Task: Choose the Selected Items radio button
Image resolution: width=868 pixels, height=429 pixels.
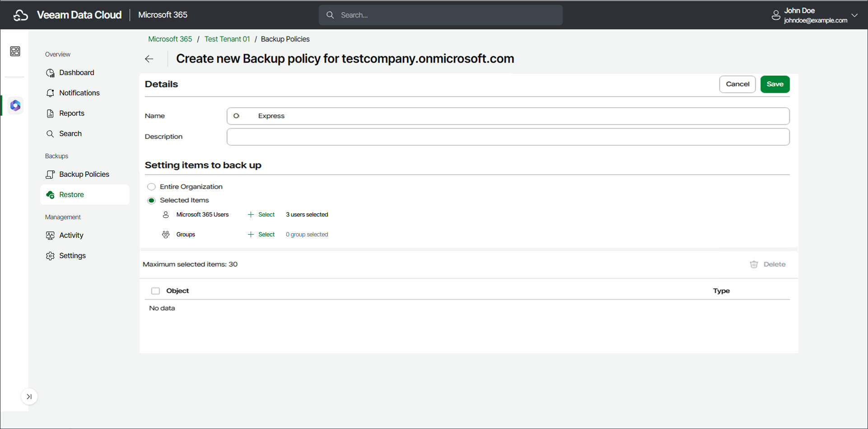Action: pyautogui.click(x=151, y=200)
